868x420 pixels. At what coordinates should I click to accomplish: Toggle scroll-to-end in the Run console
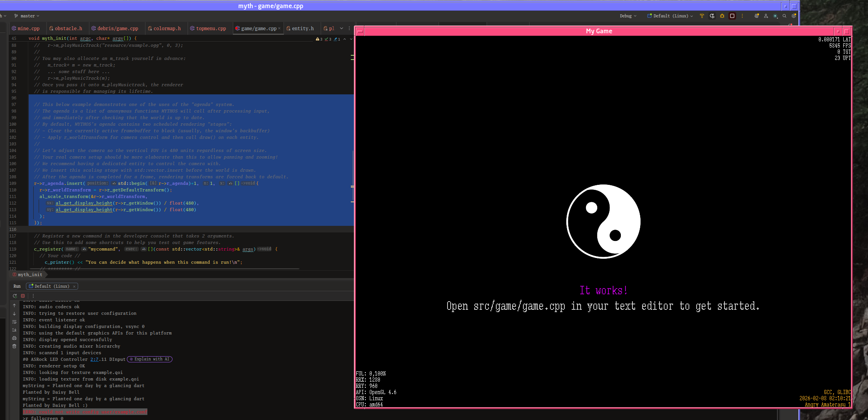(14, 330)
